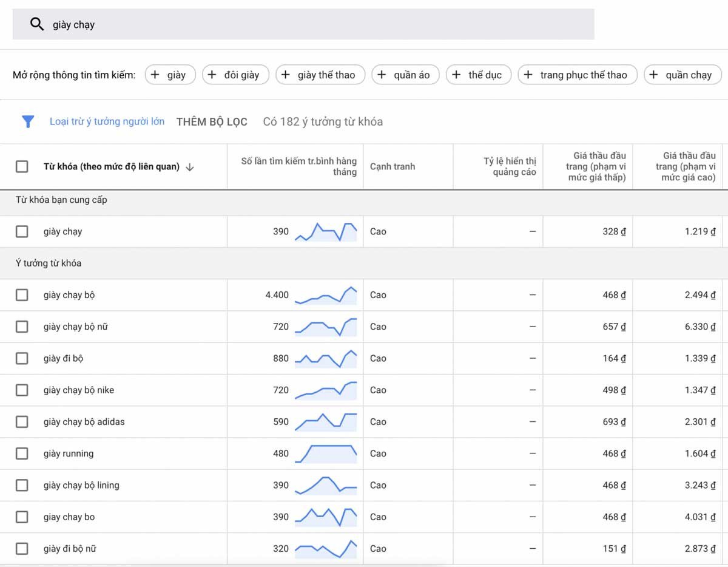Open trend sparkline for giày chạy bộ lining
This screenshot has width=728, height=567.
326,485
